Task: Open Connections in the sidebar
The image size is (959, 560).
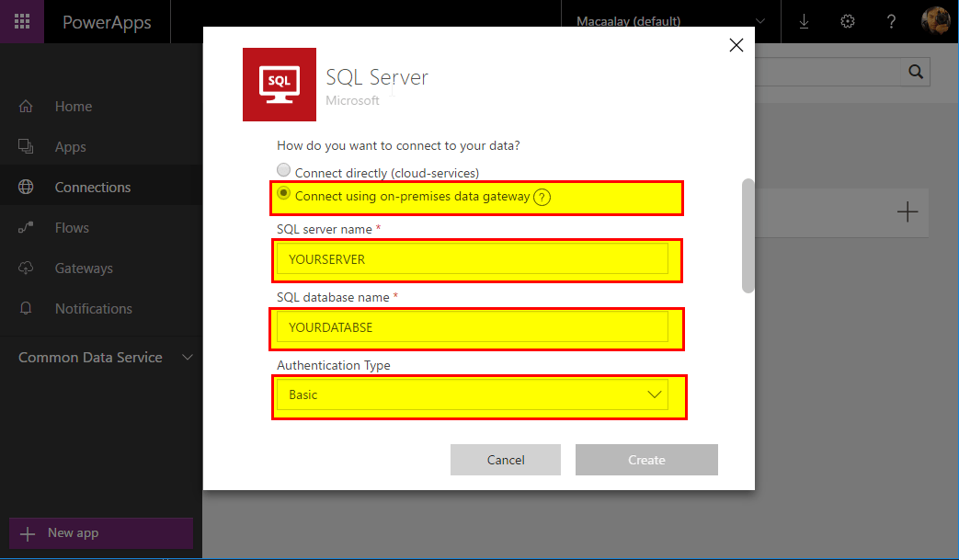Action: click(101, 187)
